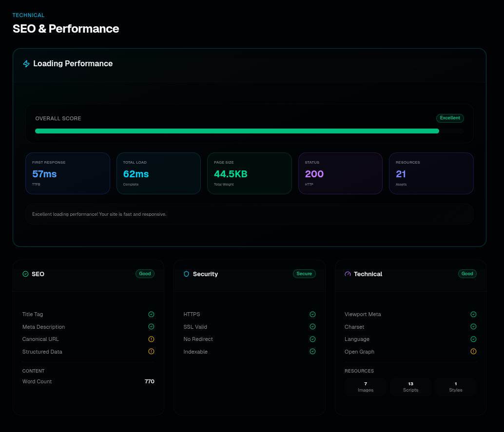Select the circular checkmark icon next to SEO

25,274
